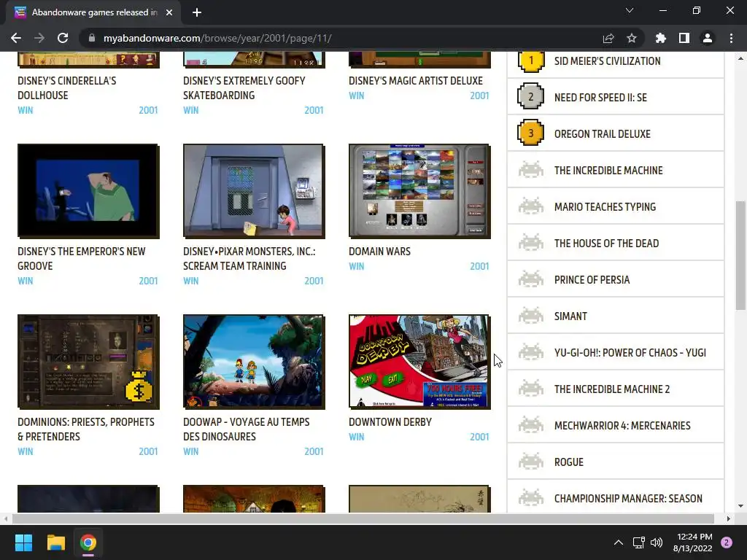Click invader icon beside Yu-Gi-Oh! Power of Chaos
This screenshot has height=560, width=747.
coord(531,352)
